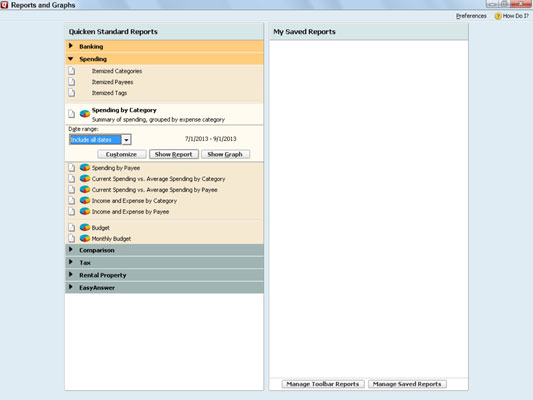Select the Itemized Categories report
The image size is (533, 400).
tap(117, 71)
